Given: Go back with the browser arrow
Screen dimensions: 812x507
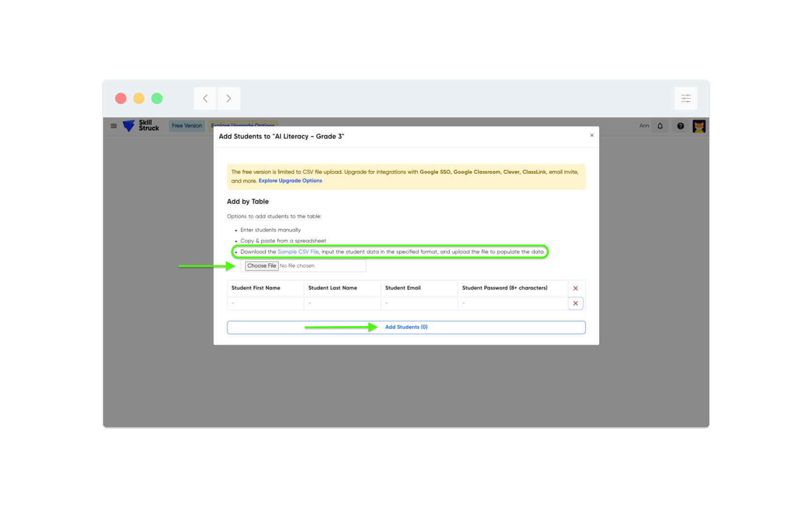Looking at the screenshot, I should 205,98.
